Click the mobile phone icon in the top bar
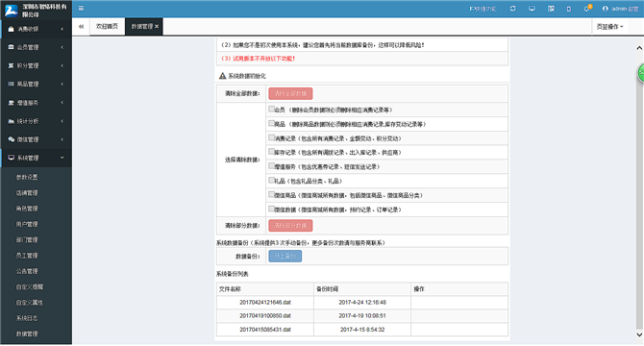644x346 pixels. click(569, 9)
